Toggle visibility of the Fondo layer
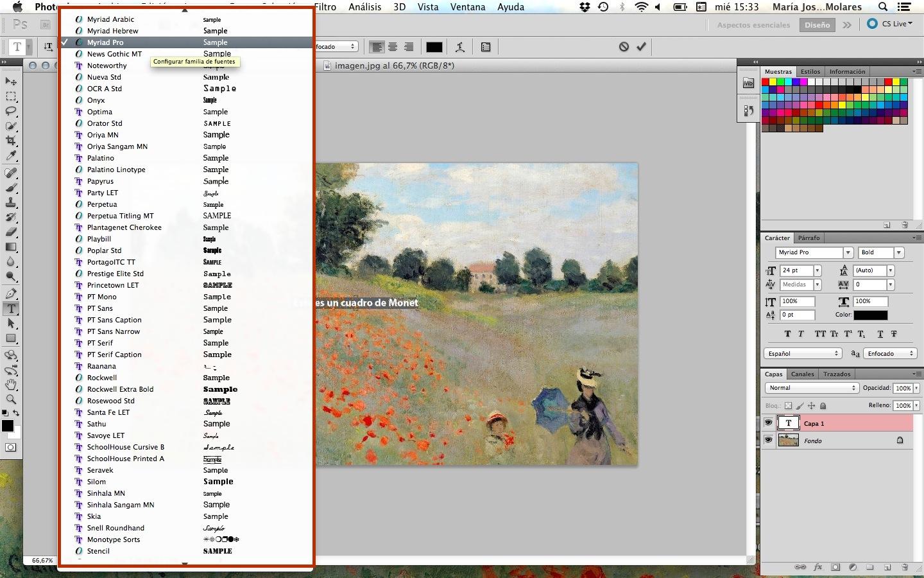Viewport: 924px width, 578px height. point(768,440)
